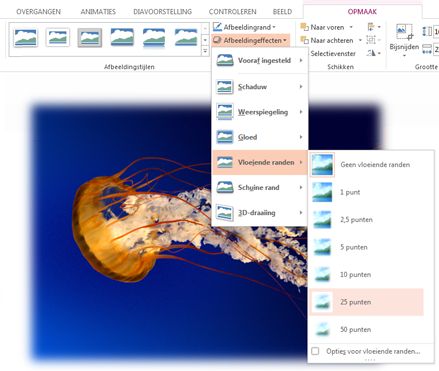Open the Naar voren dropdown arrow
Viewport: 439px width, 371px height.
[351, 27]
